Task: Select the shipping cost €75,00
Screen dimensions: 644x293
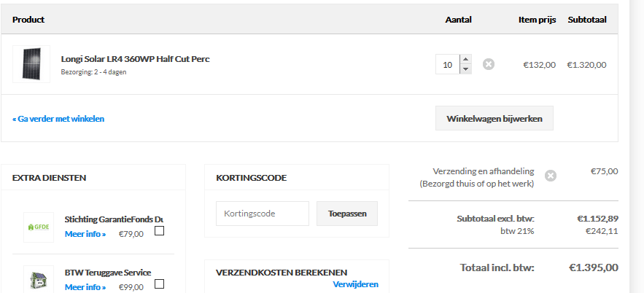Action: 604,171
